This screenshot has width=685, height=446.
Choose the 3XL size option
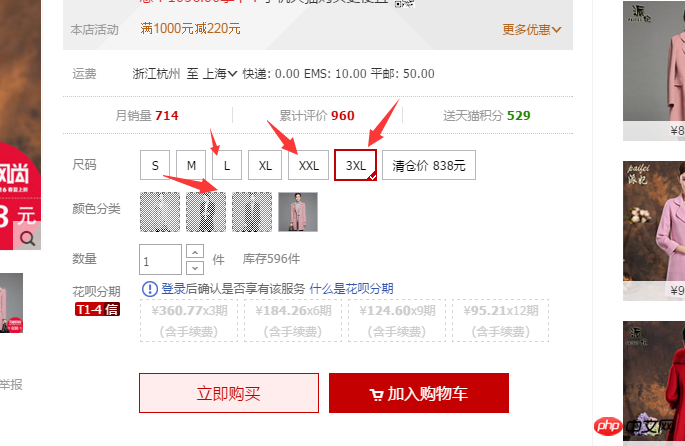click(356, 165)
